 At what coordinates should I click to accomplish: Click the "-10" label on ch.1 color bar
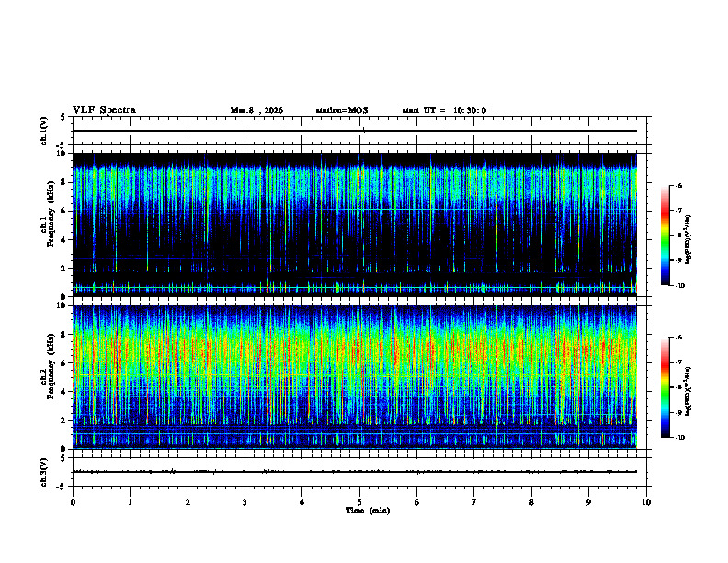point(679,286)
